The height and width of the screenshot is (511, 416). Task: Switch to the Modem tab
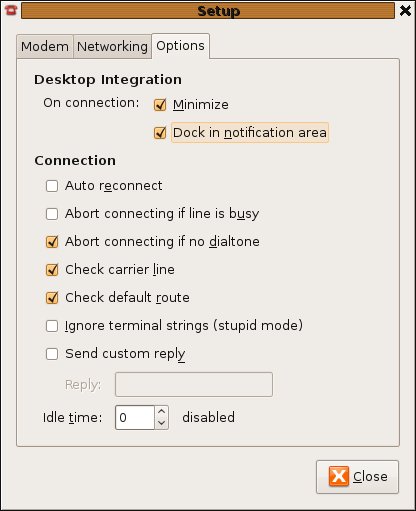coord(45,46)
